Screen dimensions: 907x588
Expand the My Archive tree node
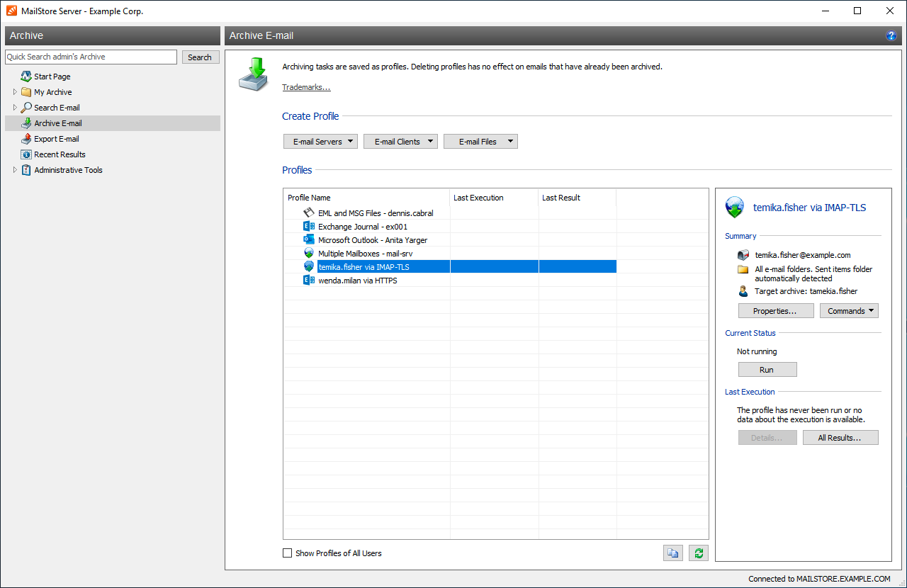click(15, 92)
